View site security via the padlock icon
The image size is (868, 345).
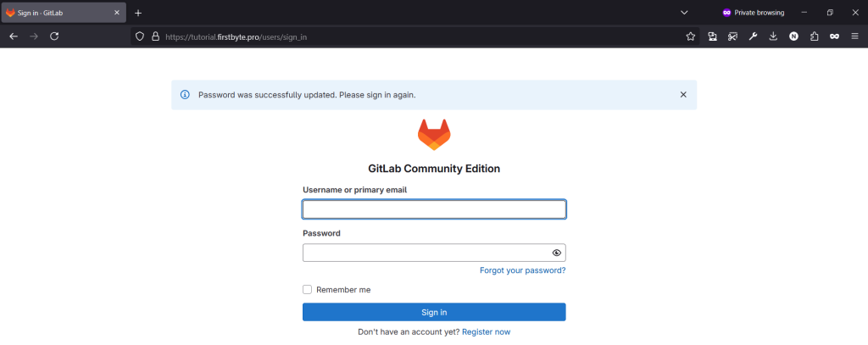tap(156, 36)
